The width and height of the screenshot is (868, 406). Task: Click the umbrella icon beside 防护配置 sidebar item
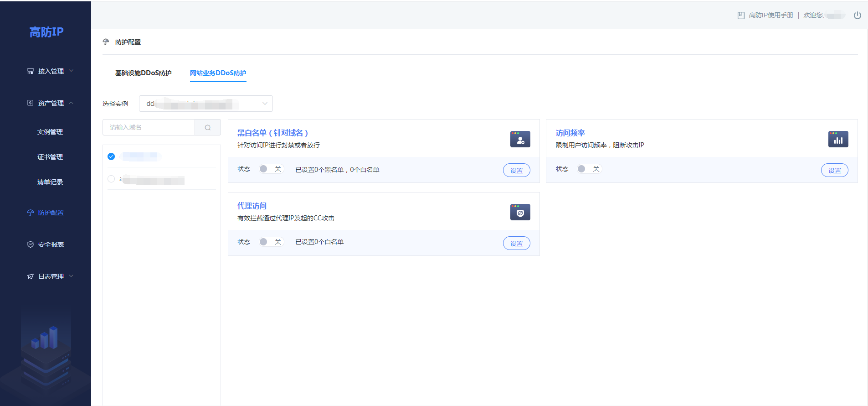point(31,213)
